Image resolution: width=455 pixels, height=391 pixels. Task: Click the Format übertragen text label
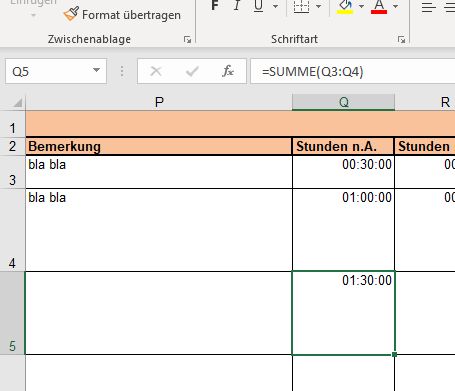point(131,15)
